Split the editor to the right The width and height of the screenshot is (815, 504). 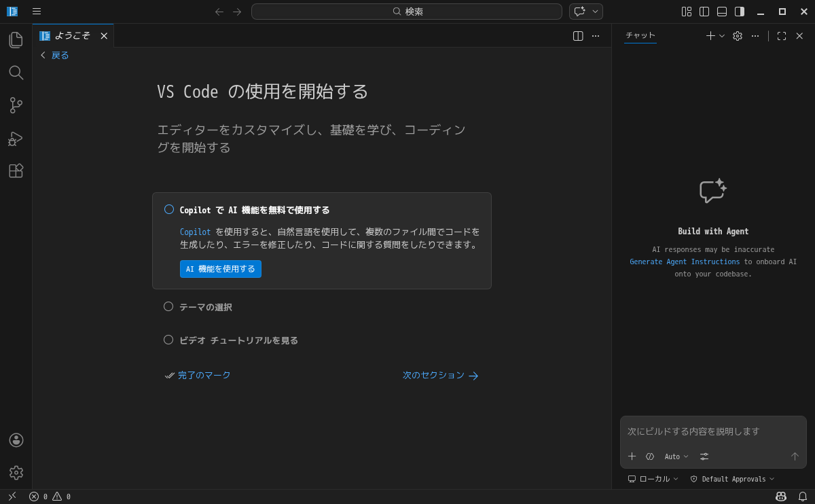[x=578, y=36]
